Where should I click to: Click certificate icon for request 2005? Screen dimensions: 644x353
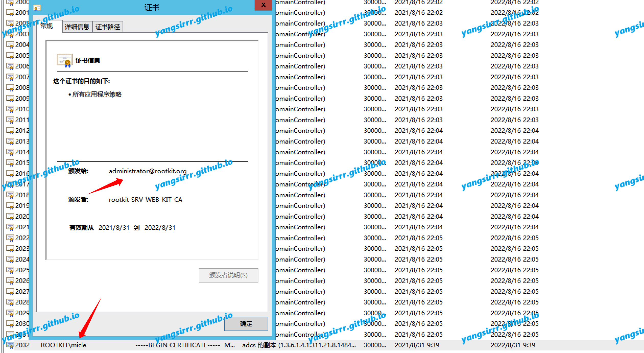[10, 55]
